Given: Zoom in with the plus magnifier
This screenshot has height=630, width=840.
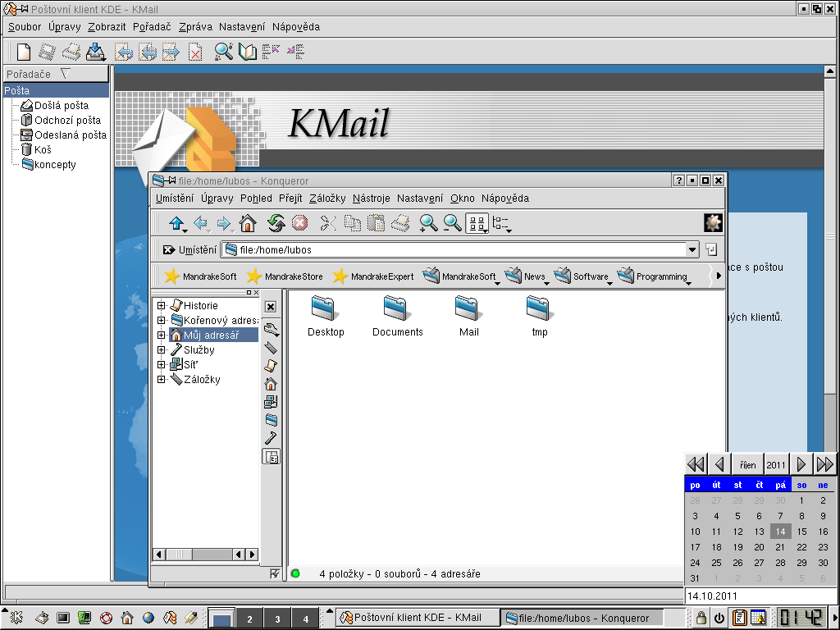Looking at the screenshot, I should coord(428,223).
